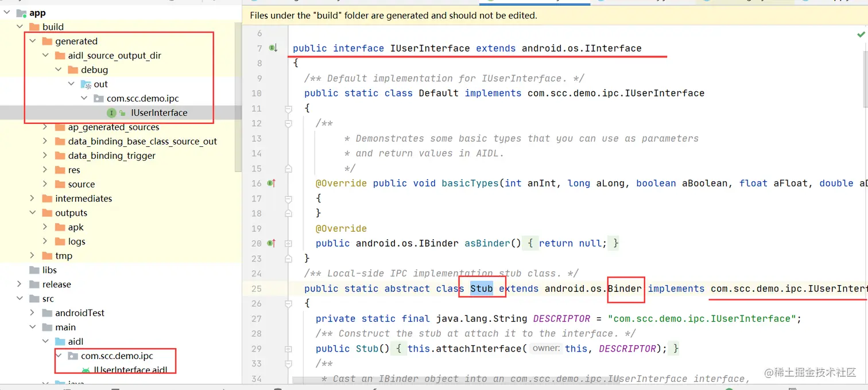Click the aidl folder icon under main
Viewport: 868px width, 390px height.
point(60,342)
